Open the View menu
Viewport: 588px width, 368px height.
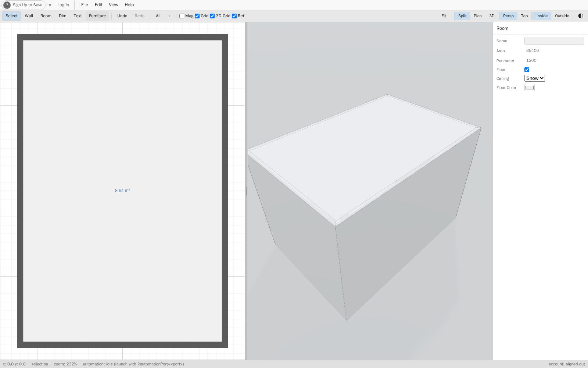click(114, 5)
